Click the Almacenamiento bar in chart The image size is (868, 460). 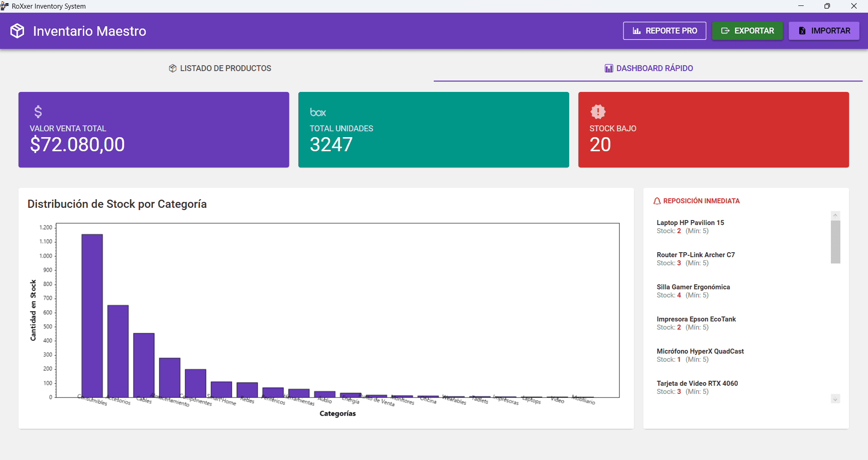[x=169, y=378]
